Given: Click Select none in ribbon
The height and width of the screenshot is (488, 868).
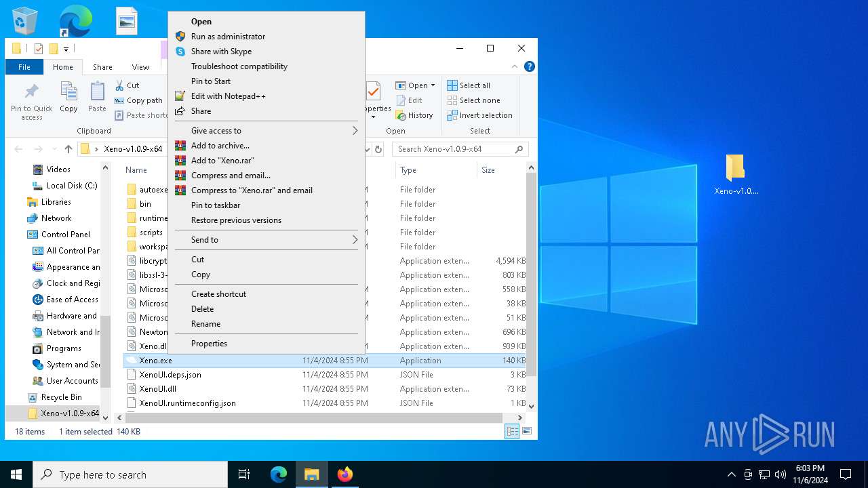Looking at the screenshot, I should point(473,100).
